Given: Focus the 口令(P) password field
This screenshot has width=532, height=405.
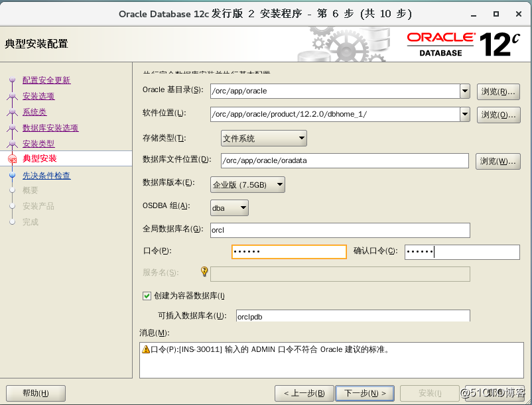Looking at the screenshot, I should (289, 252).
